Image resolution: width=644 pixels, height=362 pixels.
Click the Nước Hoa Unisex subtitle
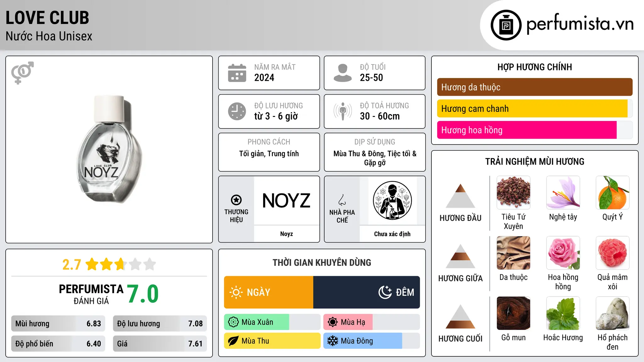(x=49, y=36)
